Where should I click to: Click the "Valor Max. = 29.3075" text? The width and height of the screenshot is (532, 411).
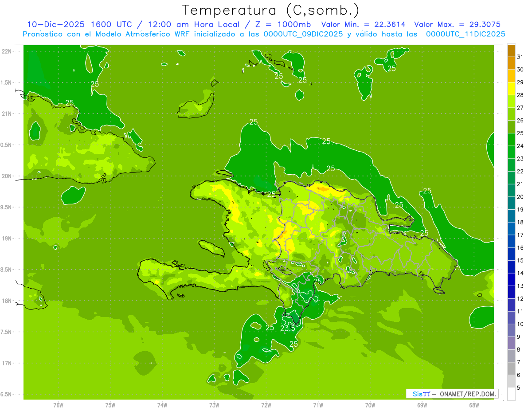pos(457,24)
